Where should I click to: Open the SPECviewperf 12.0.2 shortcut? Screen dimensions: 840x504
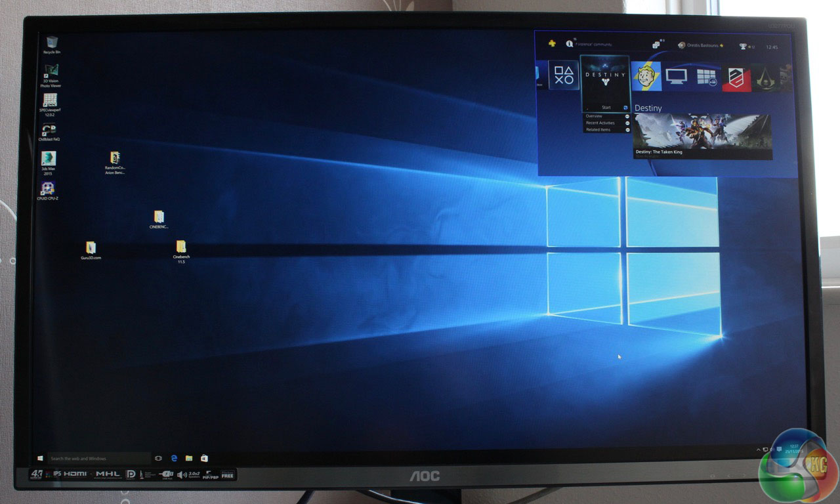click(x=50, y=104)
